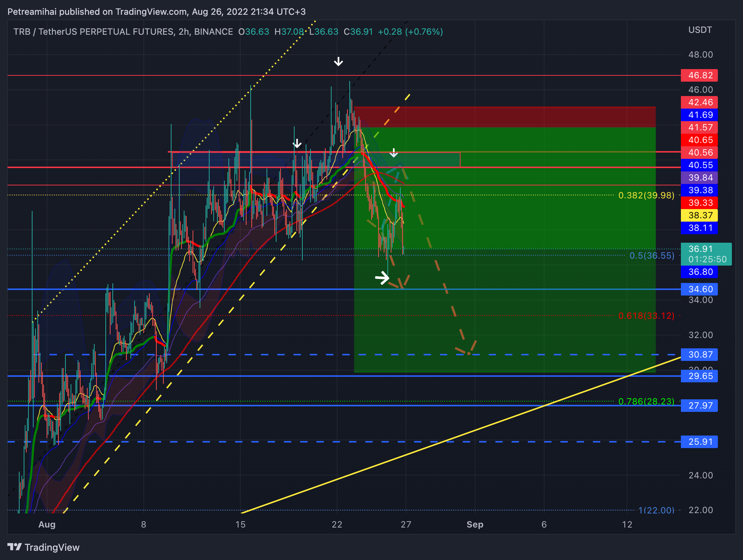
Task: Click the 12 date on time axis
Action: point(627,524)
